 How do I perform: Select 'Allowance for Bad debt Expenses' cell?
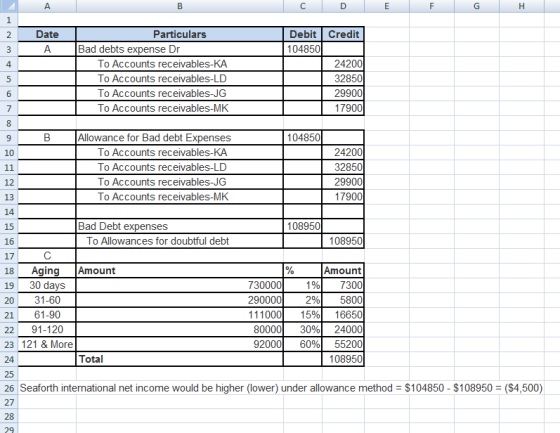coord(180,138)
